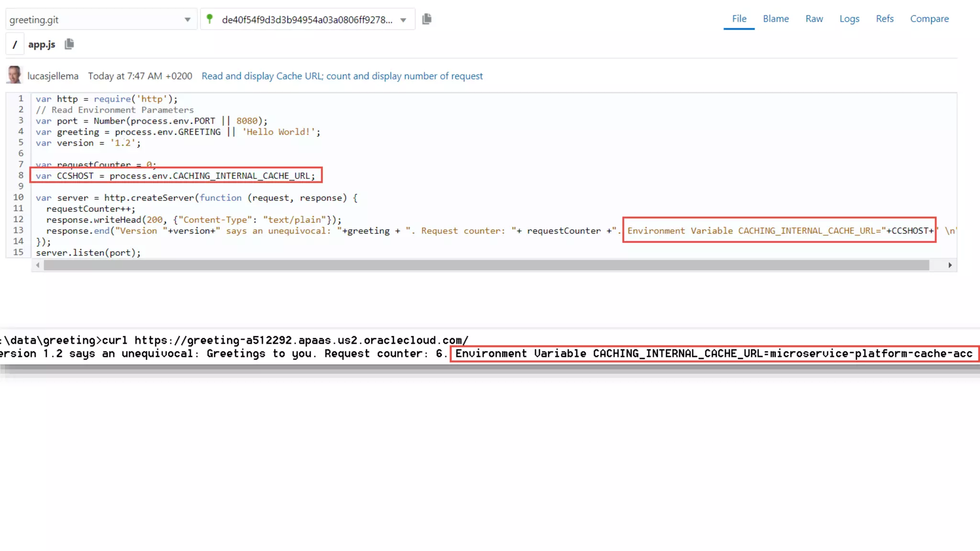Open the Compare tab
The width and height of the screenshot is (980, 551).
pyautogui.click(x=929, y=19)
